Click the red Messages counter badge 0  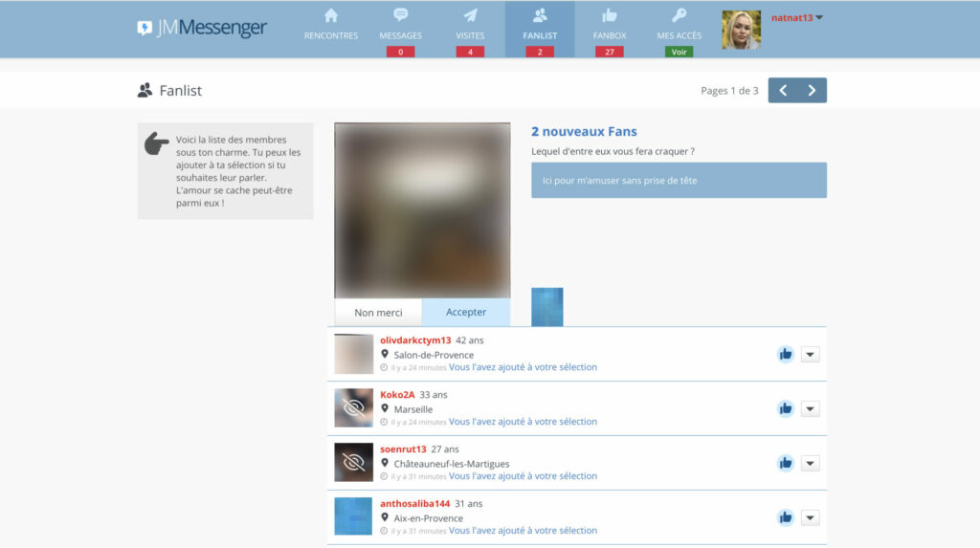pyautogui.click(x=401, y=52)
